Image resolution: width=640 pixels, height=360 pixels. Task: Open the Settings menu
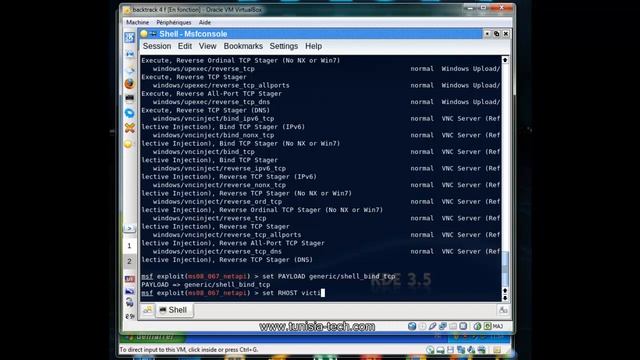click(283, 46)
